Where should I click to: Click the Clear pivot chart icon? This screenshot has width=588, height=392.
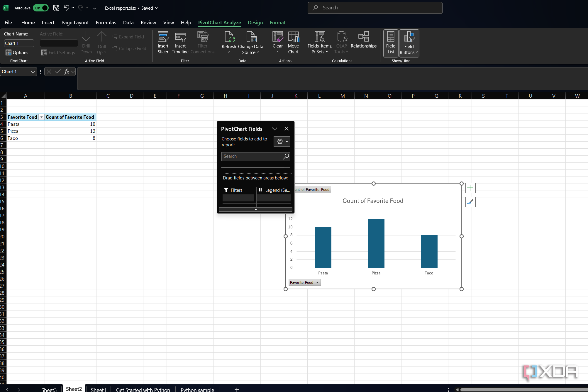[277, 43]
